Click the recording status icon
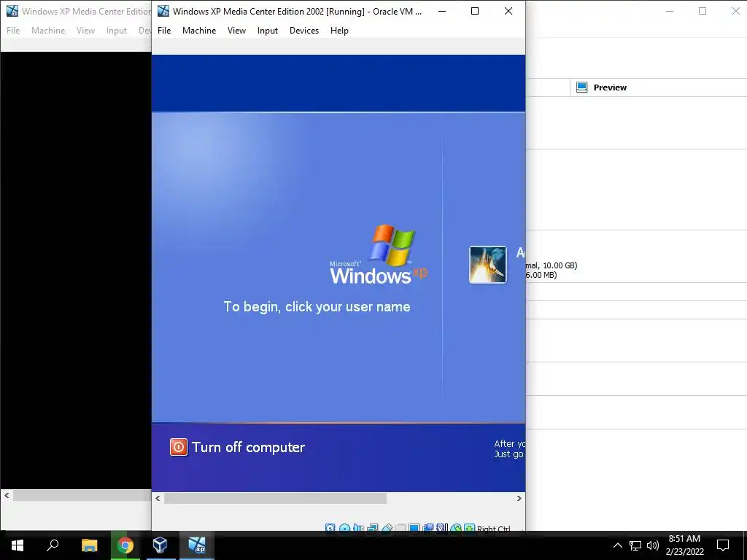Screen dimensions: 747x560 (x=427, y=528)
